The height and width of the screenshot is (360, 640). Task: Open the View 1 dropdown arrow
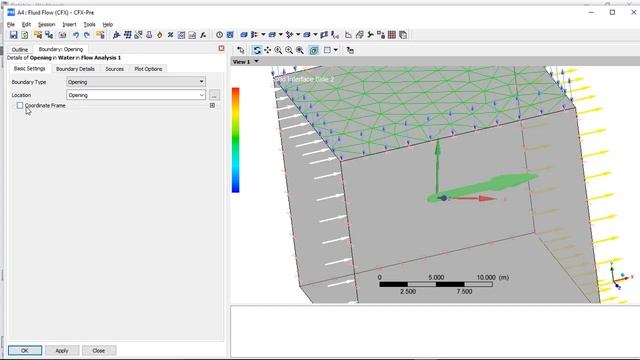click(x=256, y=62)
